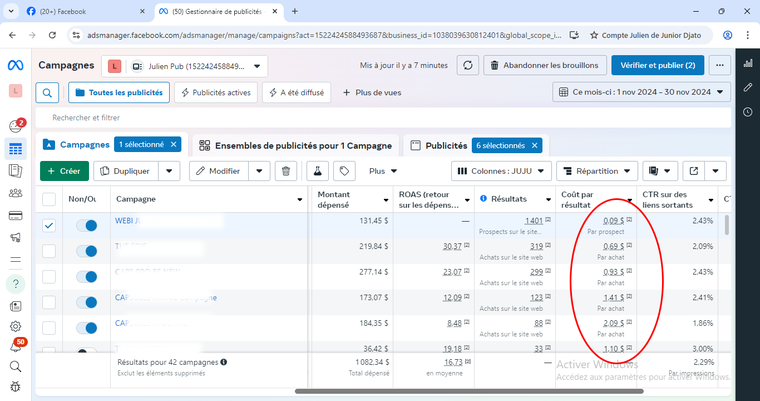Click the trash icon to delete campaign
Screen dimensions: 760x401
[x=286, y=171]
